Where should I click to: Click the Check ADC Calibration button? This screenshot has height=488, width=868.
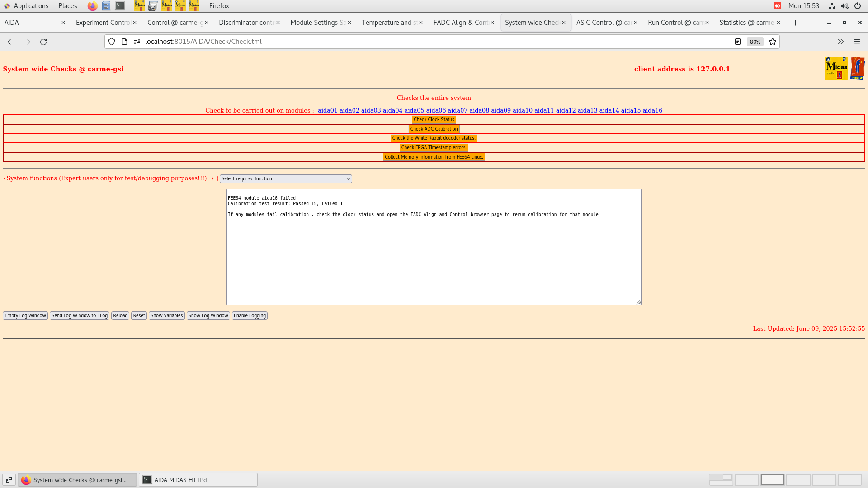click(x=434, y=129)
